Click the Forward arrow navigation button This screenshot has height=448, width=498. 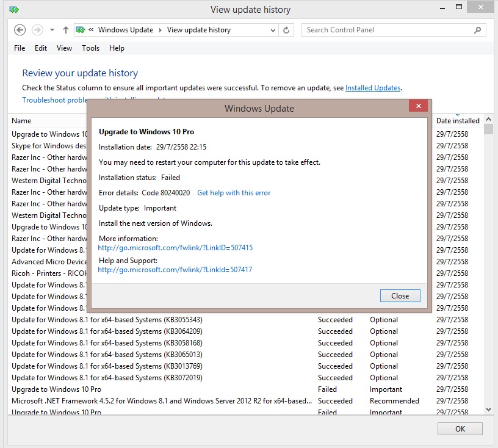pos(37,30)
